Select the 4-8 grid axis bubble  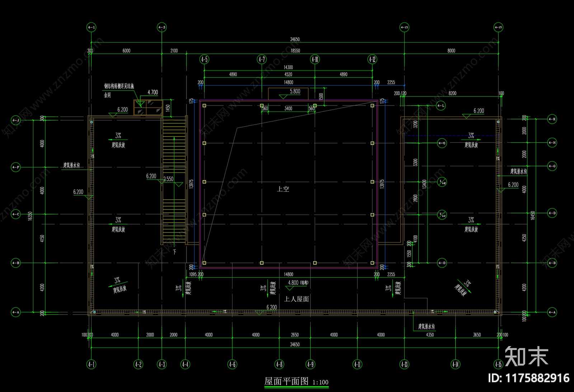[279, 364]
